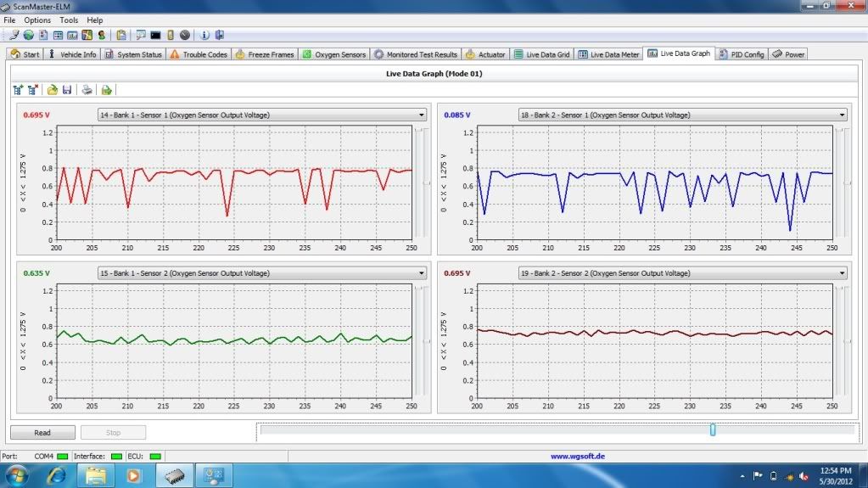Screen dimensions: 868x488
Task: Click the clipboard toolbar icon
Action: pos(121,35)
